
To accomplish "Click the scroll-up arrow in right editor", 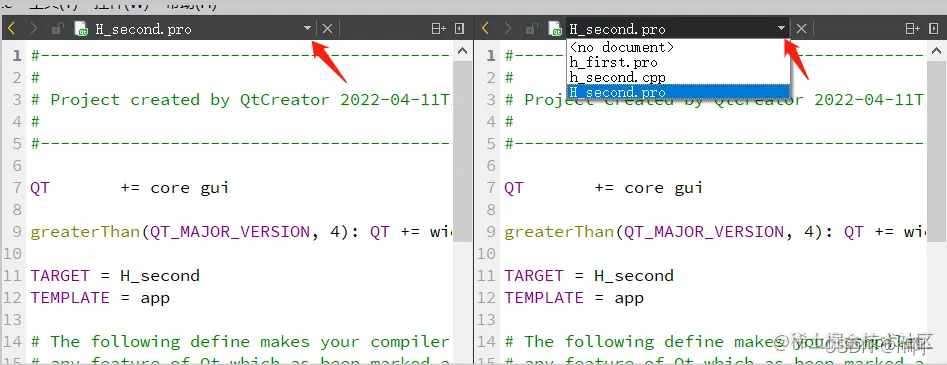I will 937,51.
